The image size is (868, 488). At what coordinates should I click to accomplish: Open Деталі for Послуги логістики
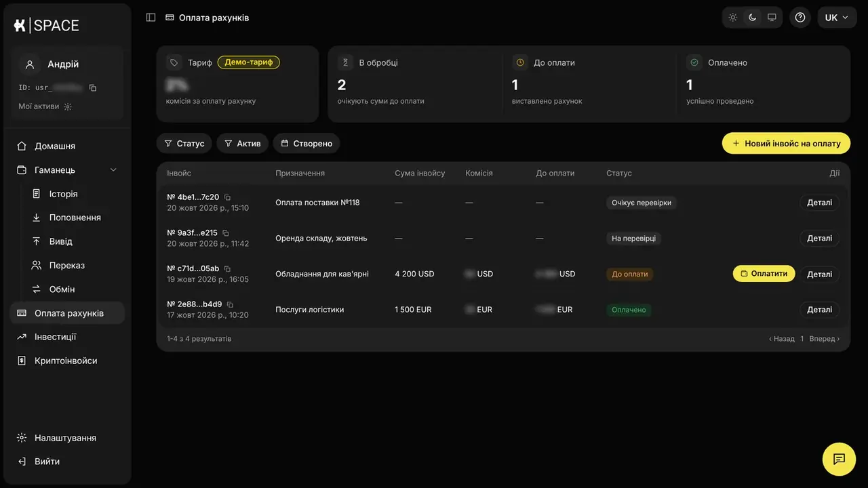819,310
